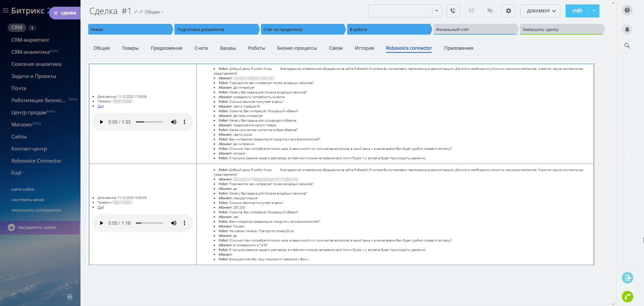Click the help question mark icon
This screenshot has height=306, width=644.
click(x=627, y=10)
